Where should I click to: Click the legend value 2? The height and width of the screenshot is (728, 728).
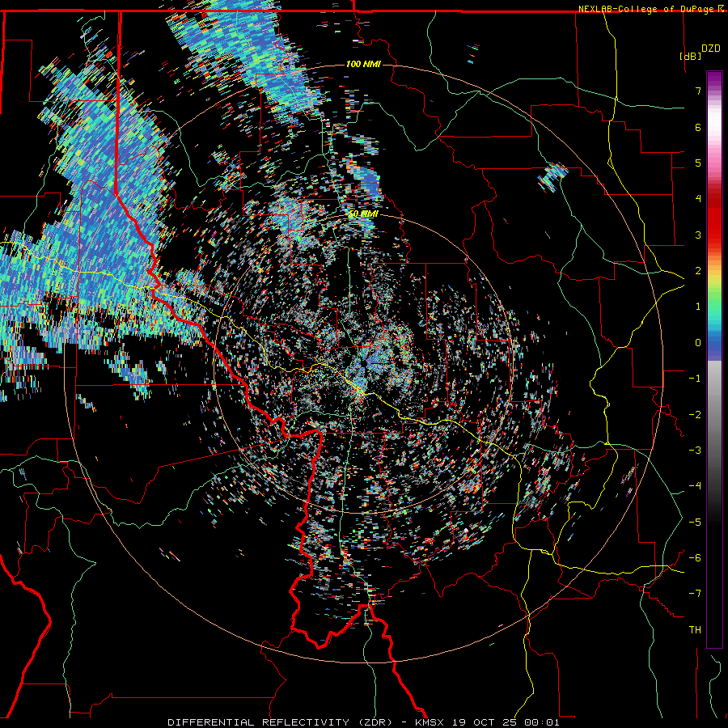tap(698, 271)
